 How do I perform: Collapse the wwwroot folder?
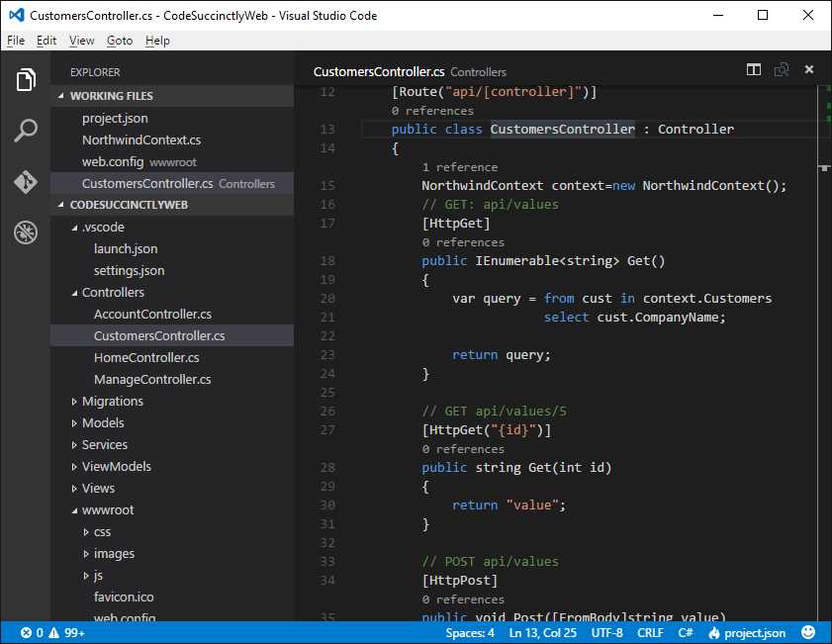pos(74,510)
